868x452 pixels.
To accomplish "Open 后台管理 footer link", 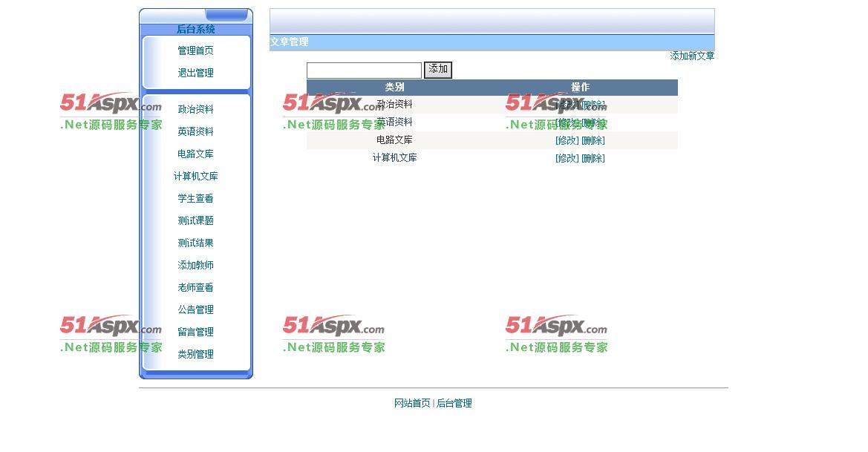I will pos(454,403).
